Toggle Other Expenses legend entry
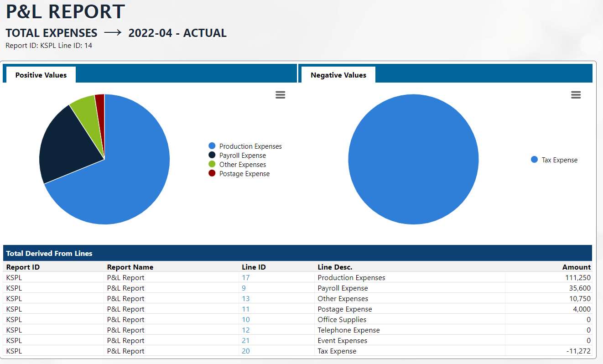This screenshot has width=603, height=364. (242, 165)
